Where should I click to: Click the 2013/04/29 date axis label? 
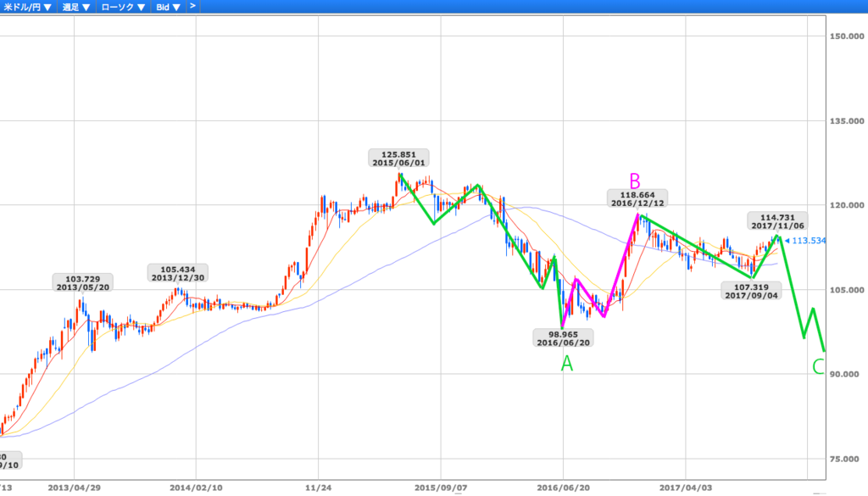tap(75, 488)
